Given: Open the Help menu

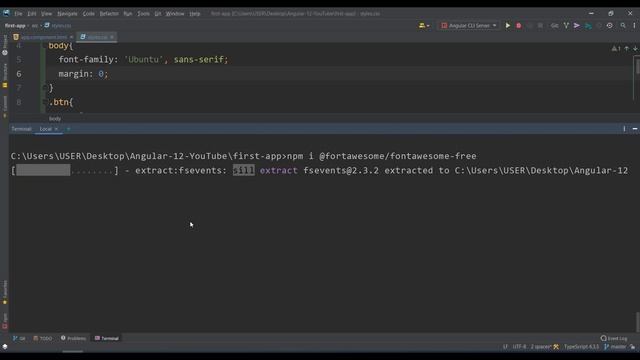Looking at the screenshot, I should point(195,13).
